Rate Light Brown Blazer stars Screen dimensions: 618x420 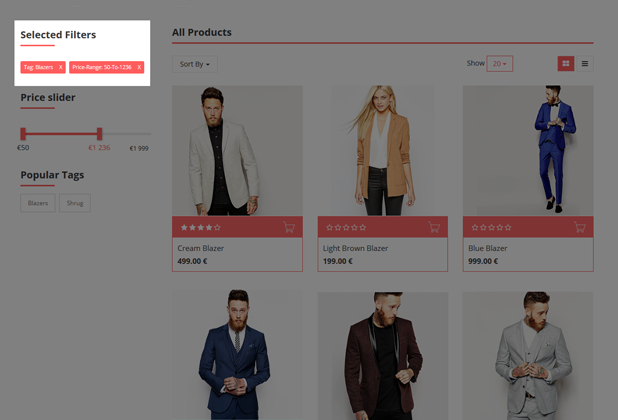click(x=346, y=227)
